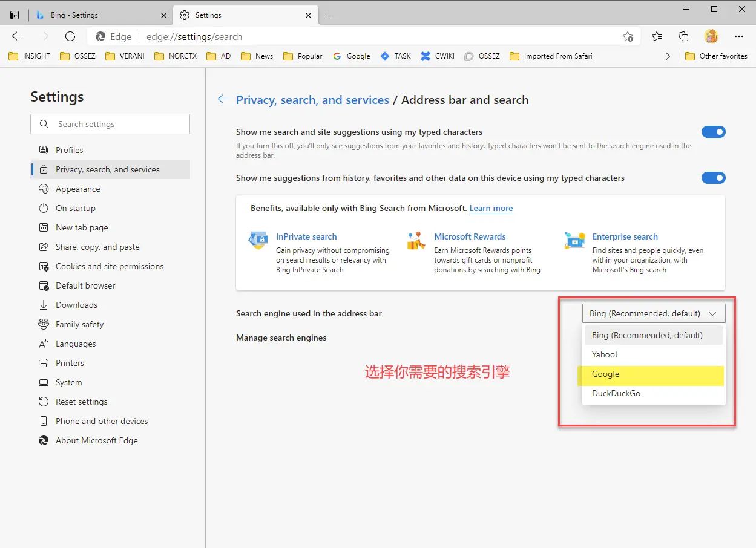Go back with the browser back arrow

pos(17,36)
